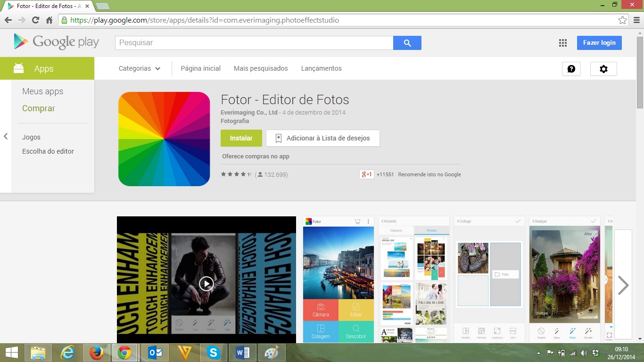Open the Chrome hamburger menu
The width and height of the screenshot is (644, 362).
point(636,20)
